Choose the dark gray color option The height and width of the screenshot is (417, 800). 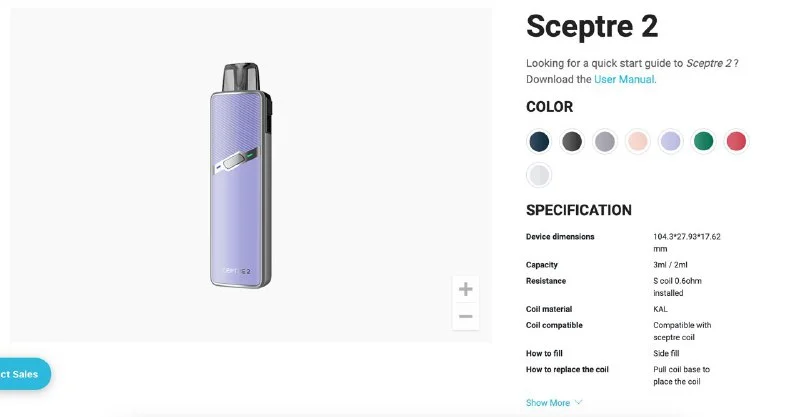[572, 141]
